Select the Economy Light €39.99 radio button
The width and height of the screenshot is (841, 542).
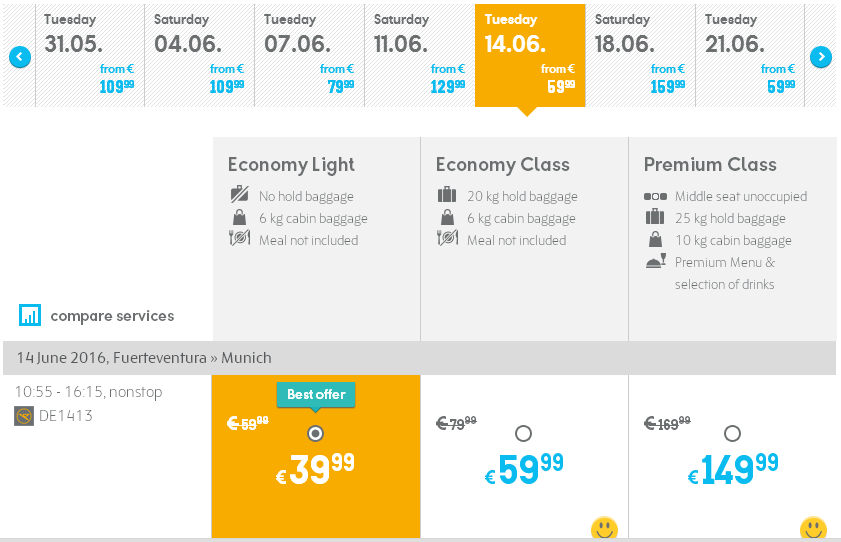click(x=315, y=433)
